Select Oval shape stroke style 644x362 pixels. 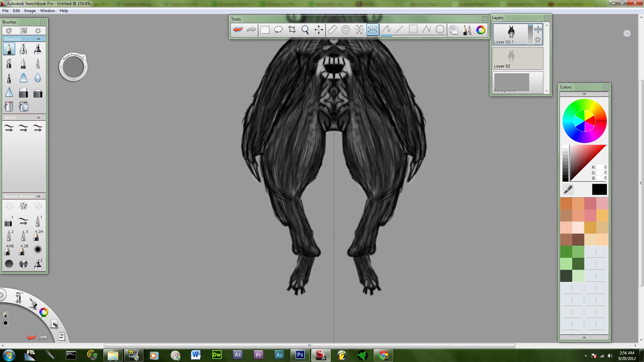tap(440, 29)
